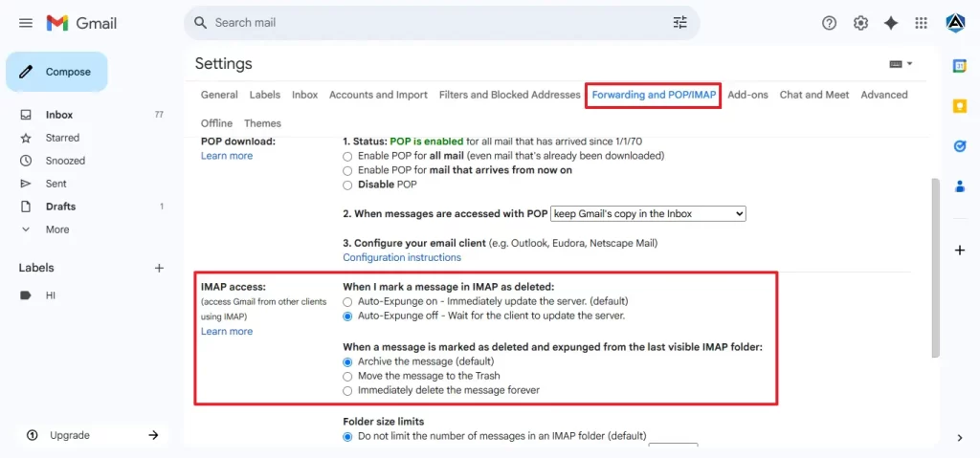Open the Google apps grid
This screenshot has width=980, height=458.
921,23
